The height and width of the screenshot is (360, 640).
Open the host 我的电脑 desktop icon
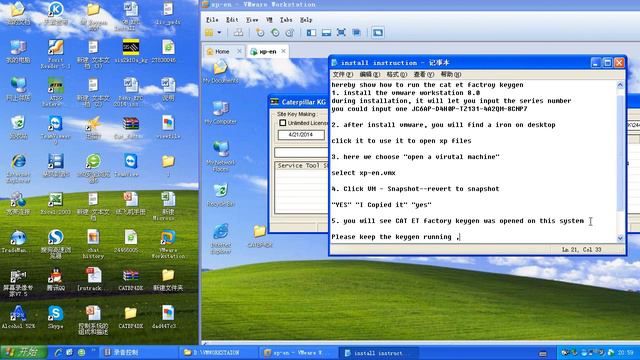point(18,51)
